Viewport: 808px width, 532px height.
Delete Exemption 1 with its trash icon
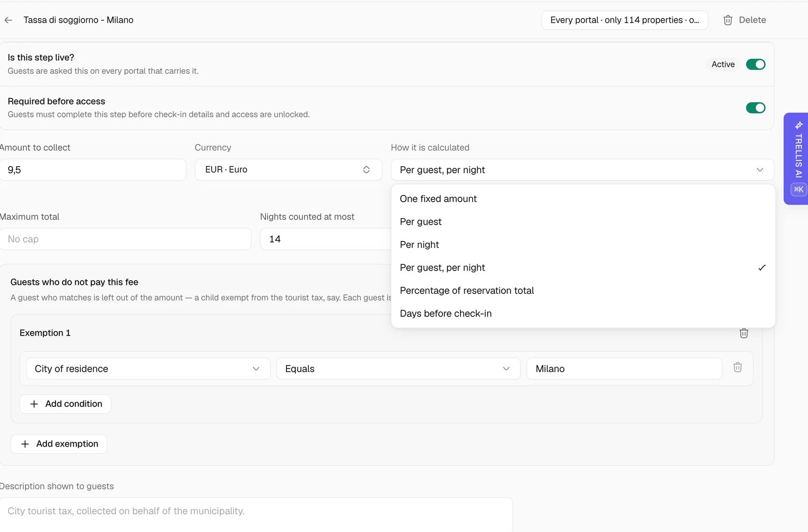click(744, 333)
